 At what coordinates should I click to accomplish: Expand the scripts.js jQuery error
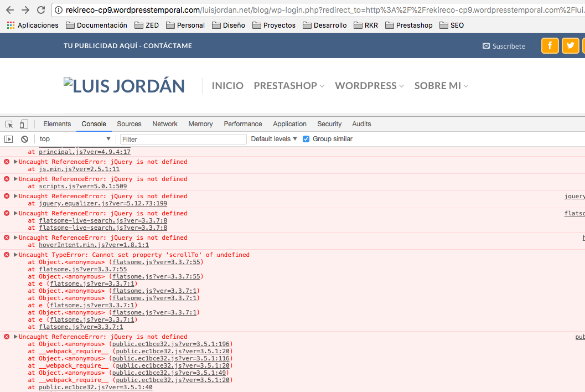[x=15, y=179]
